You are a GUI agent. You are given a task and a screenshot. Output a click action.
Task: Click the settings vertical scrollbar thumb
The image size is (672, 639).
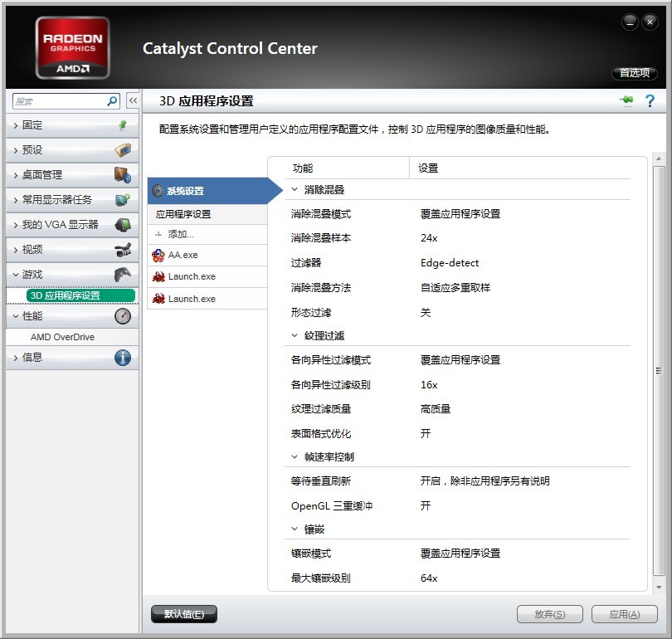[x=659, y=371]
